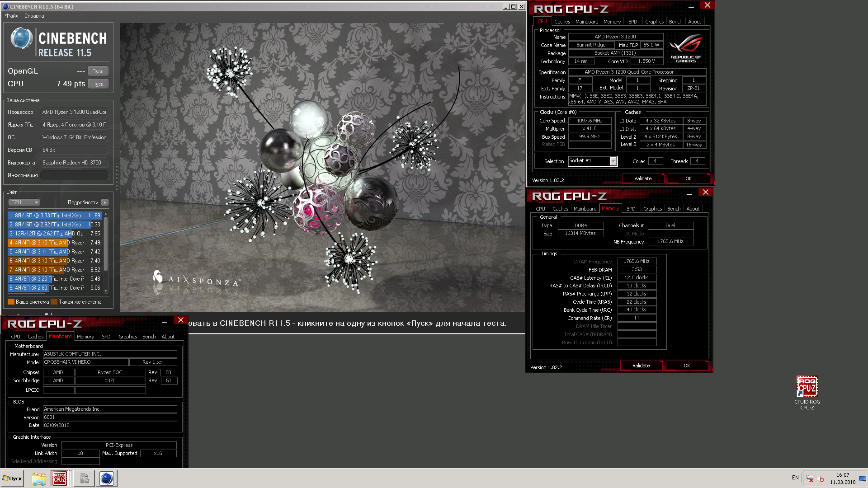Open the CPU score type dropdown
This screenshot has height=488, width=868.
(24, 202)
